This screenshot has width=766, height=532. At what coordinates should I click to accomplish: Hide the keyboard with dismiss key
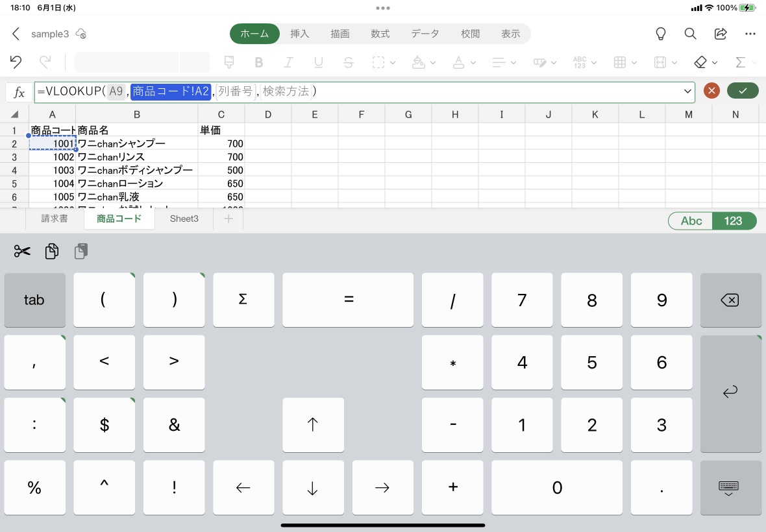click(731, 487)
